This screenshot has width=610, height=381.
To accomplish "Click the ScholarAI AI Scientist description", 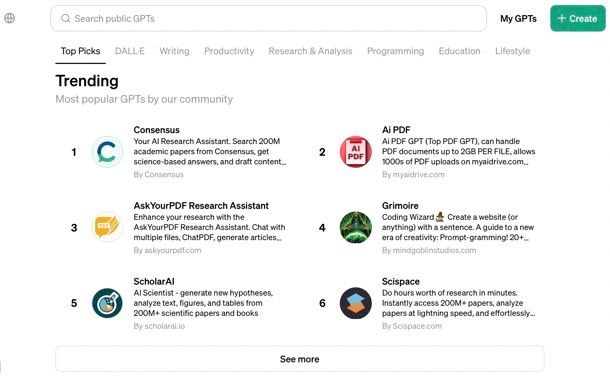I will point(203,303).
